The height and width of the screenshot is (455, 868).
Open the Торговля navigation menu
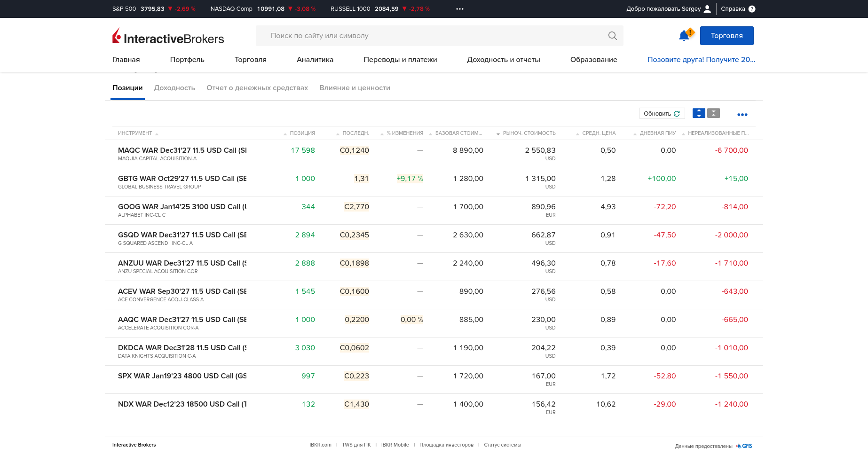click(x=251, y=60)
